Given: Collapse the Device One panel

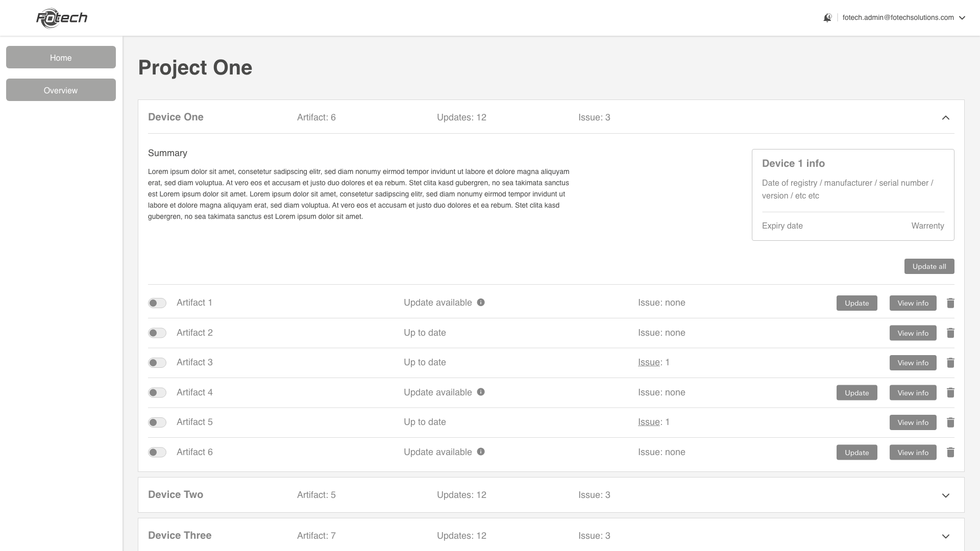Looking at the screenshot, I should (x=946, y=118).
